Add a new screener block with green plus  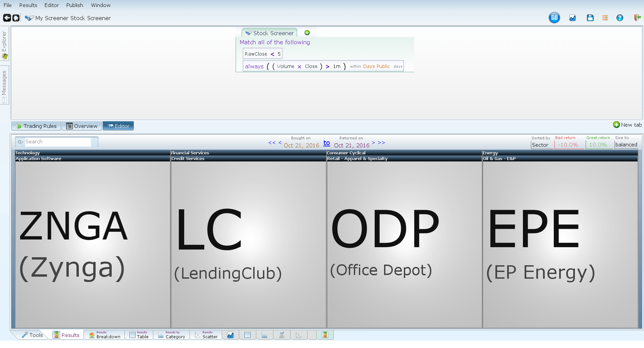coord(307,32)
